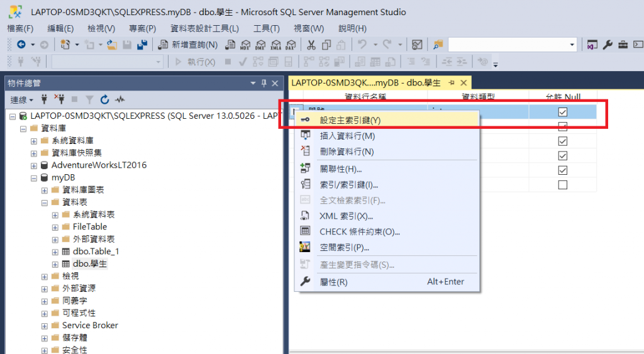Click the DAX query icon
The width and height of the screenshot is (644, 354).
pyautogui.click(x=291, y=45)
